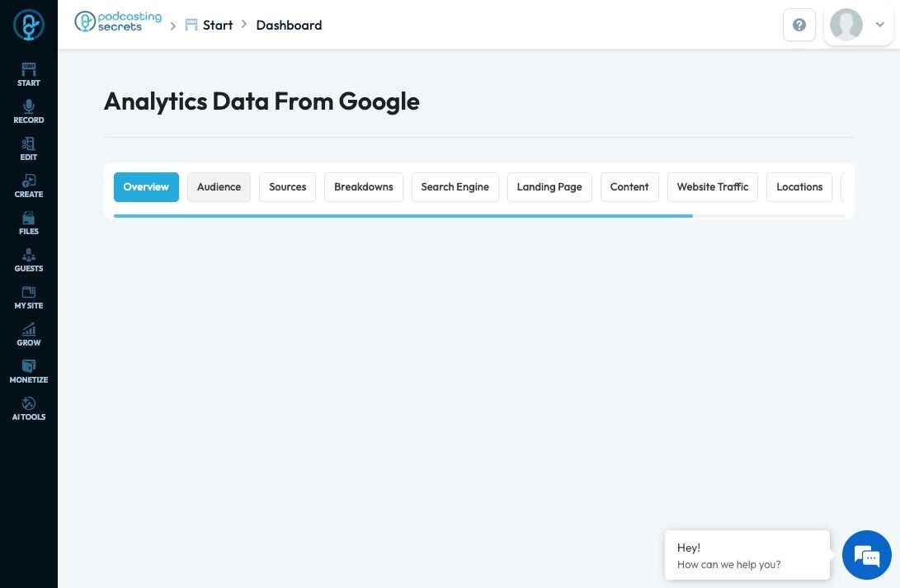
Task: Switch to the Audience tab
Action: (x=219, y=187)
